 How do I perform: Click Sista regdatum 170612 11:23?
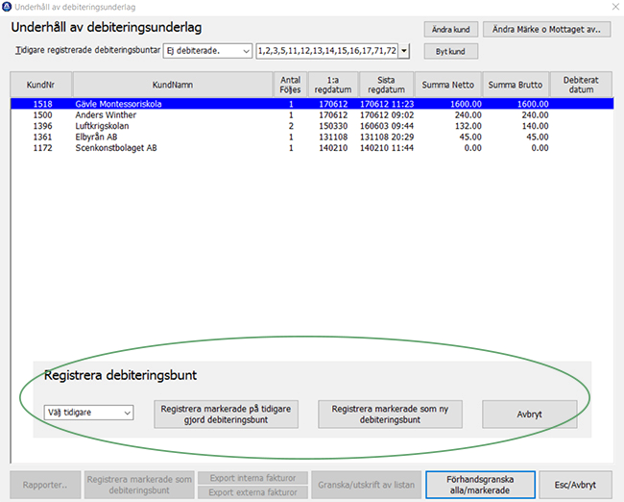387,104
